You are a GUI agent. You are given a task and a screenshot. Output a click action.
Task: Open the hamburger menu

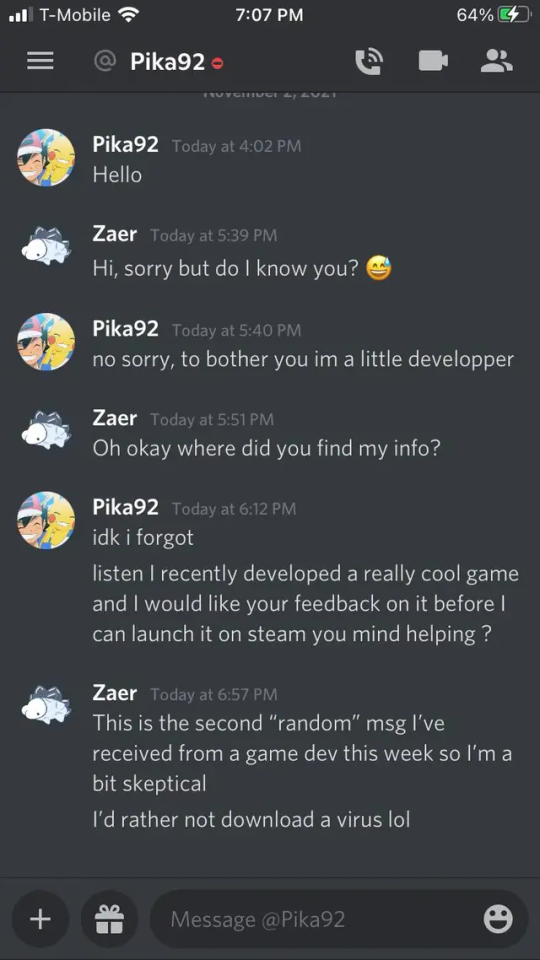40,61
